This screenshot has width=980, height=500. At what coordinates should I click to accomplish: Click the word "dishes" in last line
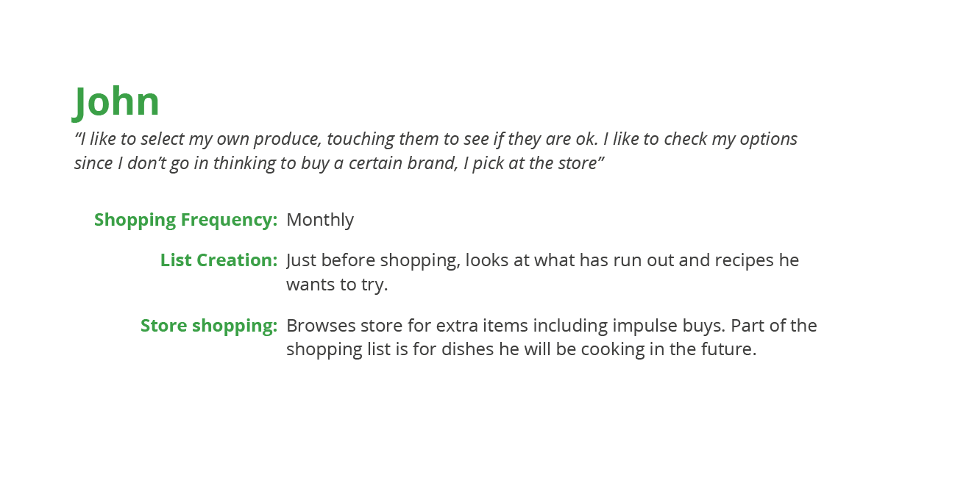467,349
